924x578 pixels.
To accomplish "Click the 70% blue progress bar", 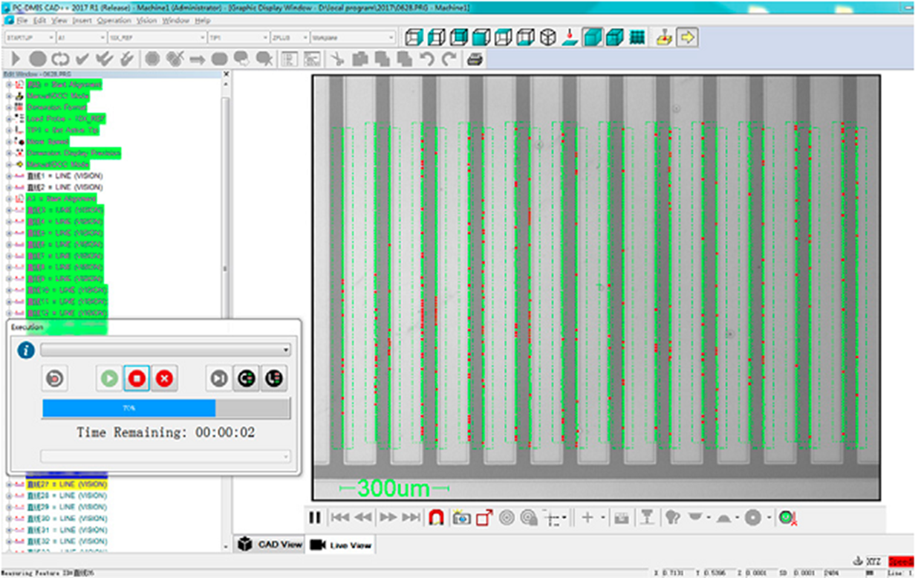I will point(128,408).
